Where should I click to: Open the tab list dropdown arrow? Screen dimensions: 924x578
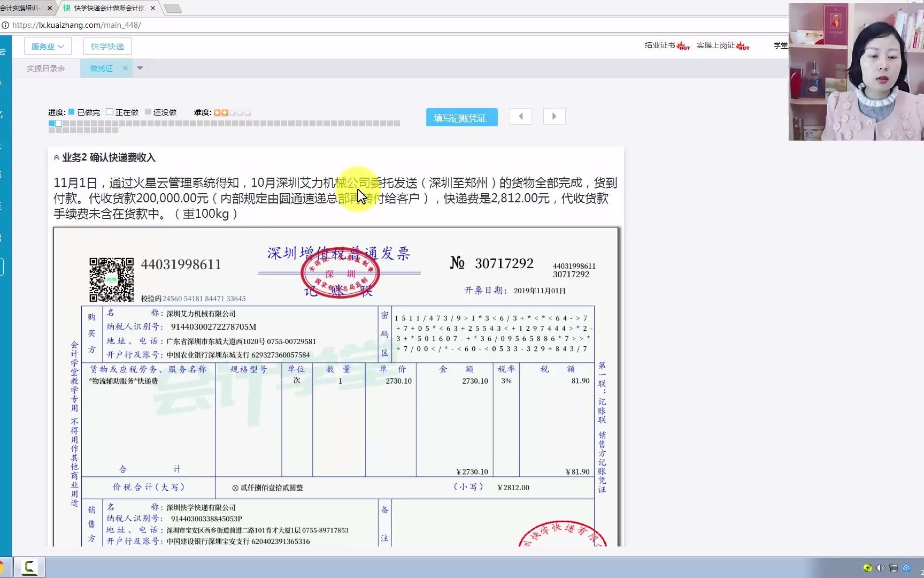click(x=140, y=68)
